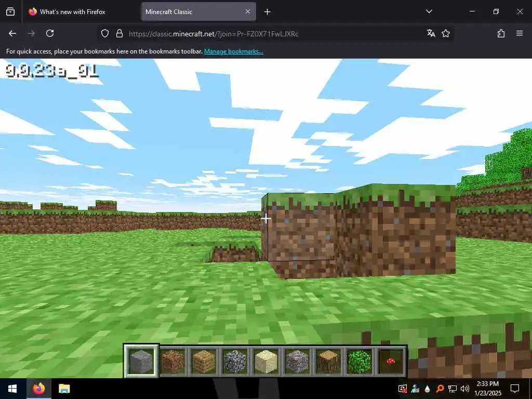Click the Firefox taskbar icon
The width and height of the screenshot is (532, 399).
[38, 389]
